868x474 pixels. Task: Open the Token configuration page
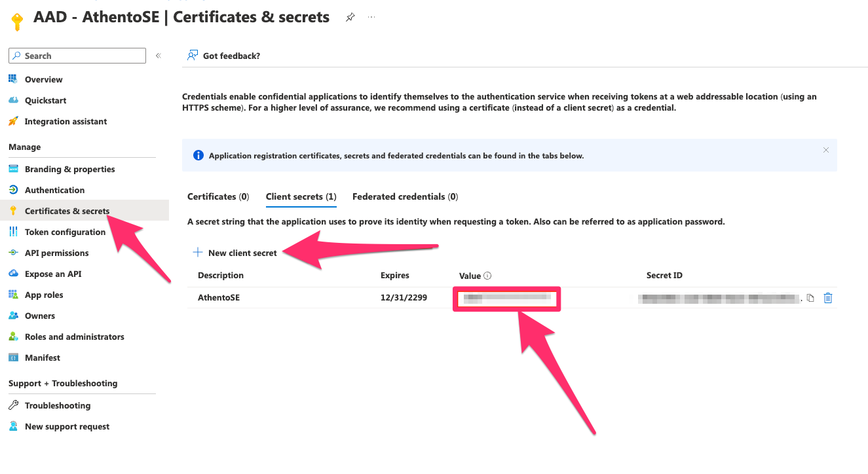click(65, 232)
